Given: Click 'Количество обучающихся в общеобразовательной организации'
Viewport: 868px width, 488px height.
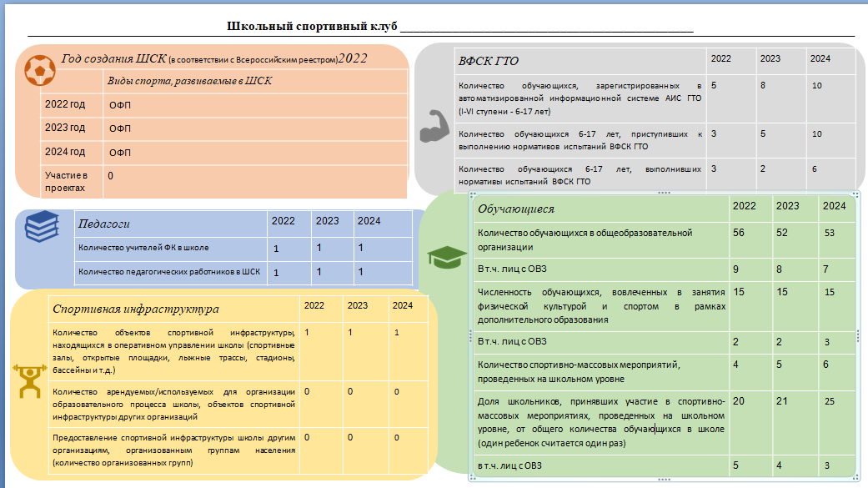Looking at the screenshot, I should tap(585, 240).
